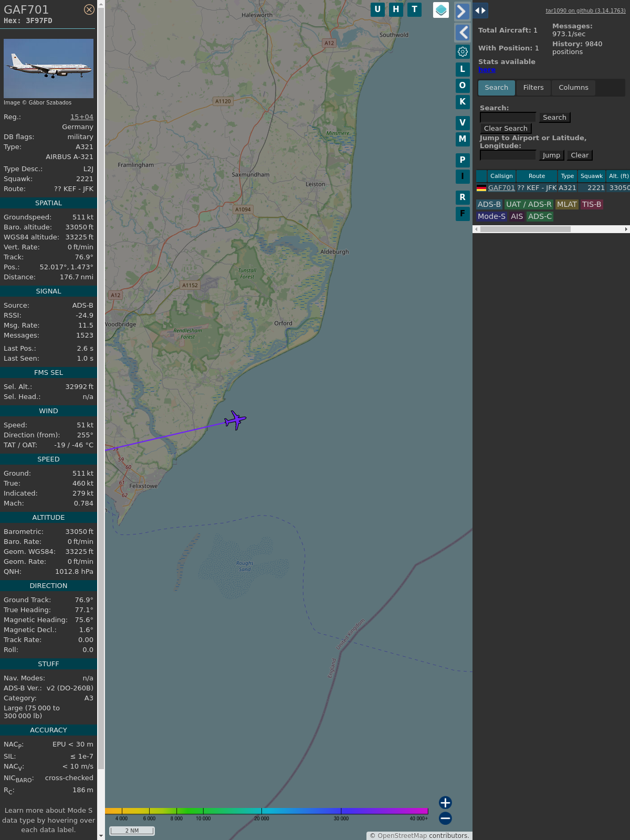The height and width of the screenshot is (840, 630).
Task: Switch to the Search tab
Action: [497, 88]
